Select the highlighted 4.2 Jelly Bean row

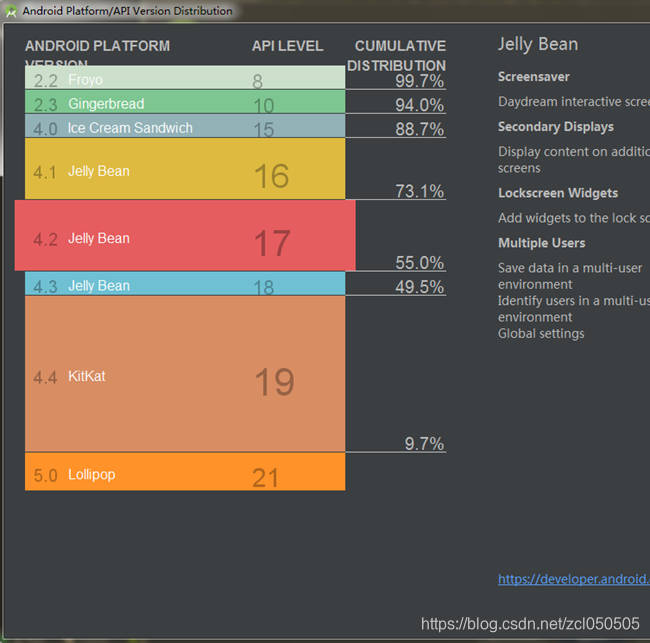click(185, 235)
